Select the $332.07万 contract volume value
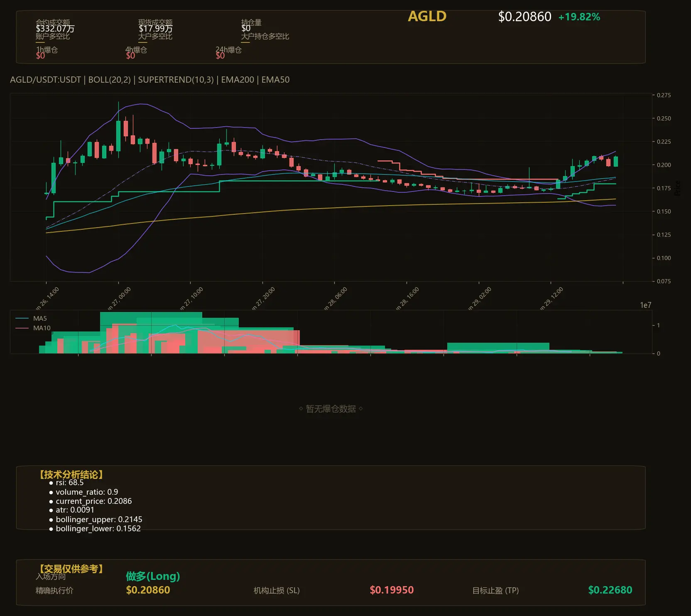 tap(55, 29)
